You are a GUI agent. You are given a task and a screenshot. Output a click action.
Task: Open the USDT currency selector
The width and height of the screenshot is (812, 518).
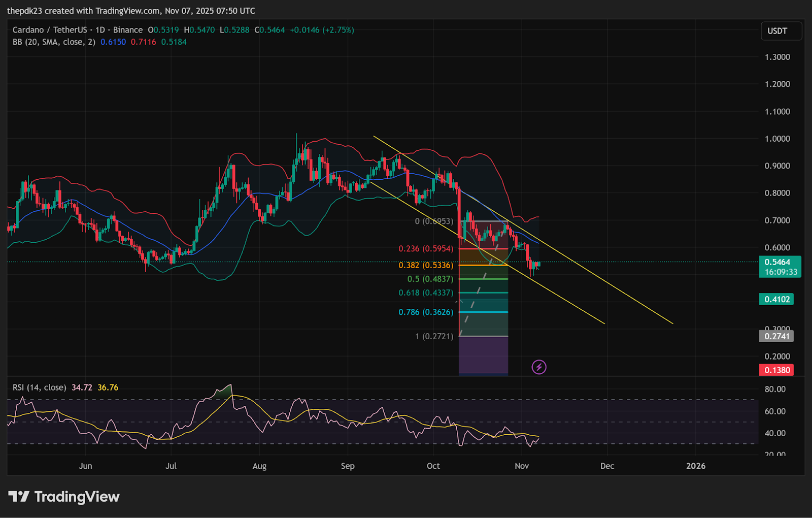(781, 31)
